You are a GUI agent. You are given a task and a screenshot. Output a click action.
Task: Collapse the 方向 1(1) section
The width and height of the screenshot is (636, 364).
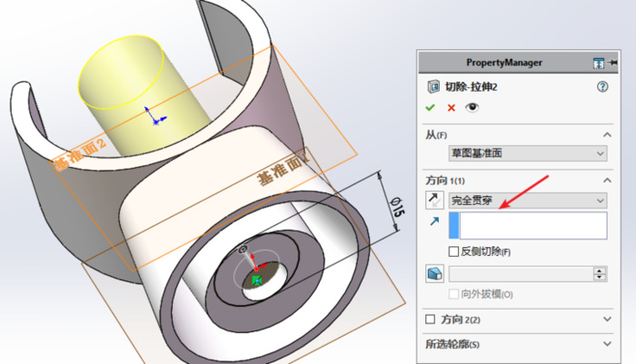(607, 180)
